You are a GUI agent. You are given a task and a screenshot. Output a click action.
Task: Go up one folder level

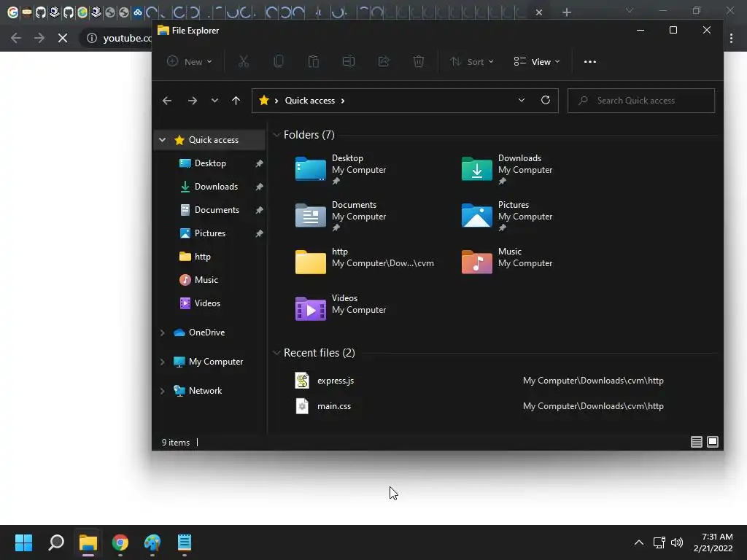[236, 101]
